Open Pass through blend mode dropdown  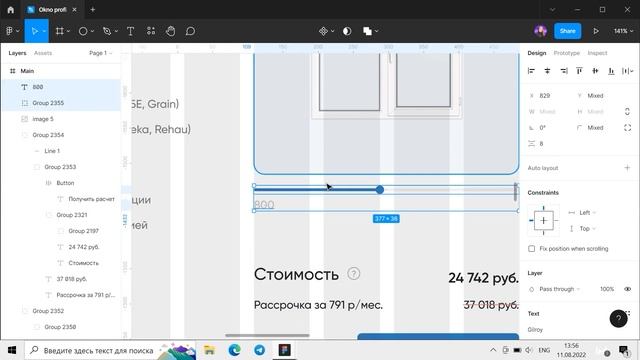click(x=560, y=289)
